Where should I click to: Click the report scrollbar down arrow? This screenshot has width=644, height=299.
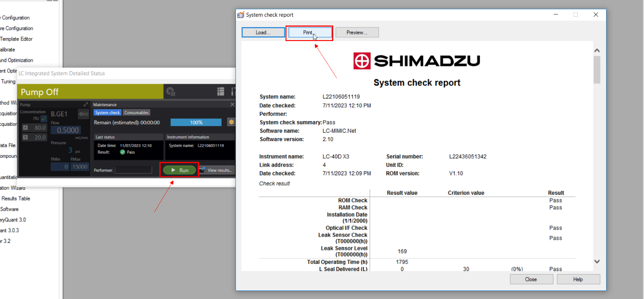(x=597, y=261)
